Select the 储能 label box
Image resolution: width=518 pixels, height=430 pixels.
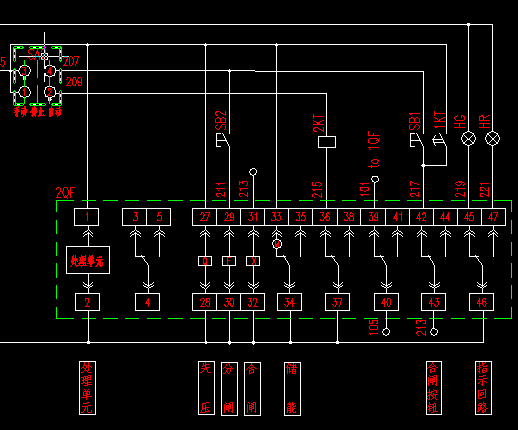tap(292, 389)
